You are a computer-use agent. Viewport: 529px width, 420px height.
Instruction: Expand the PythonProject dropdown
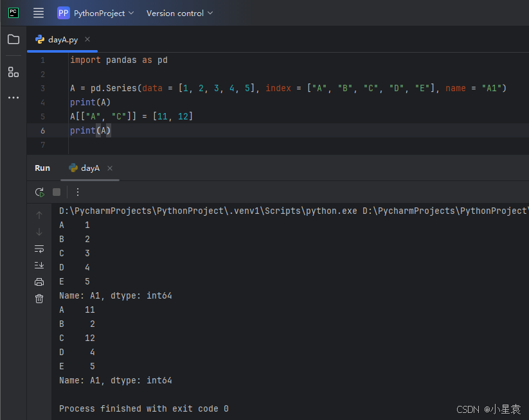[96, 13]
